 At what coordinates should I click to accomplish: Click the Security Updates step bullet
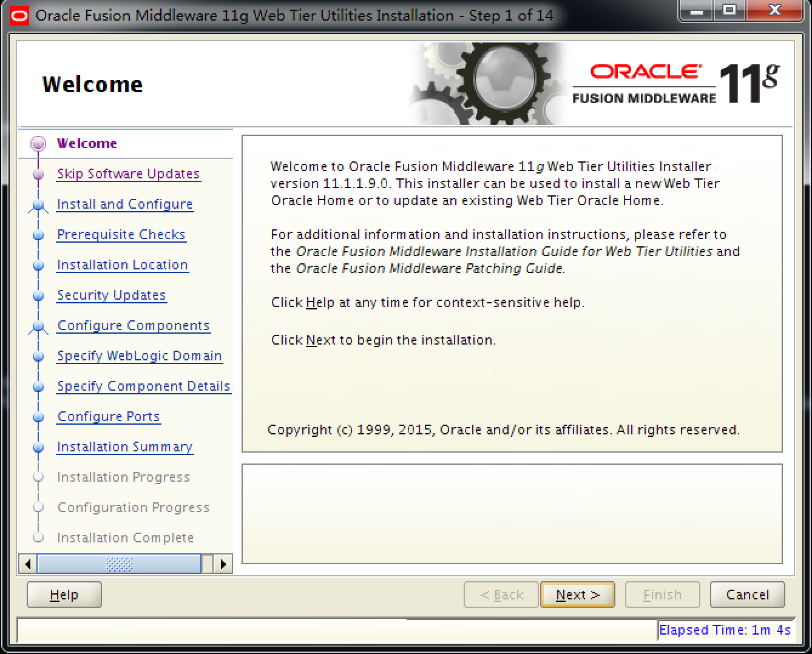[x=38, y=296]
